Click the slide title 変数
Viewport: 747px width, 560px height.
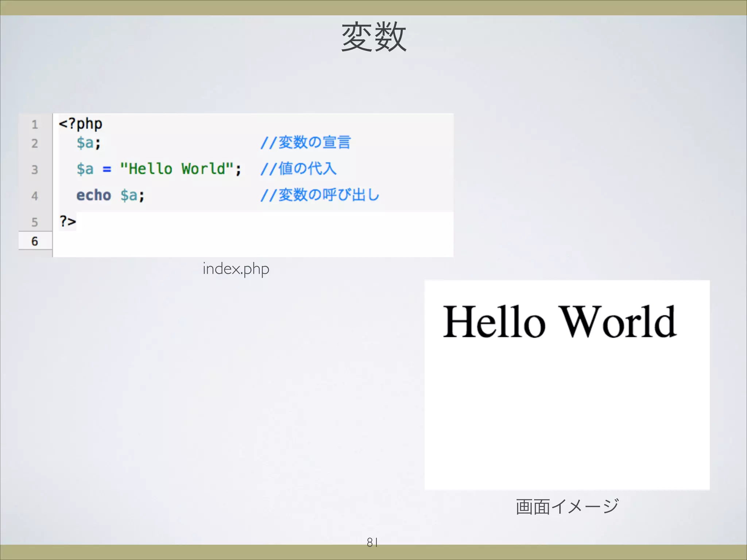373,37
